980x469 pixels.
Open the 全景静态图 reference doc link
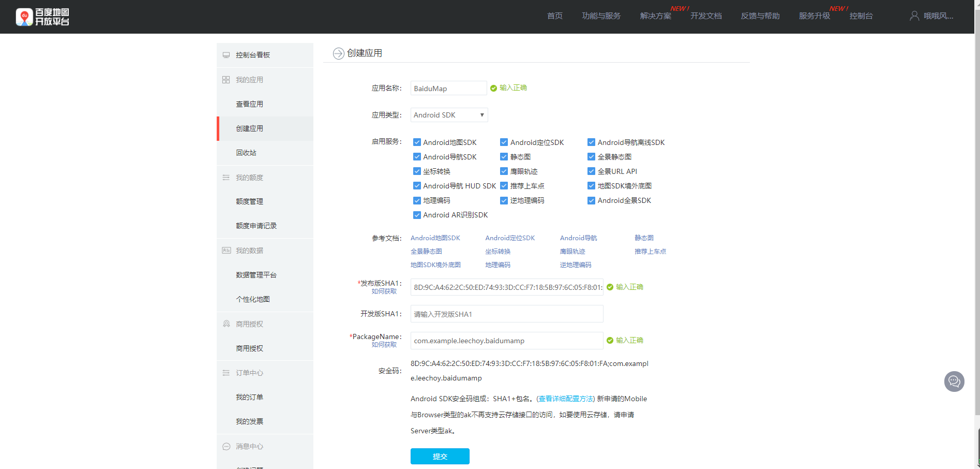pos(426,252)
